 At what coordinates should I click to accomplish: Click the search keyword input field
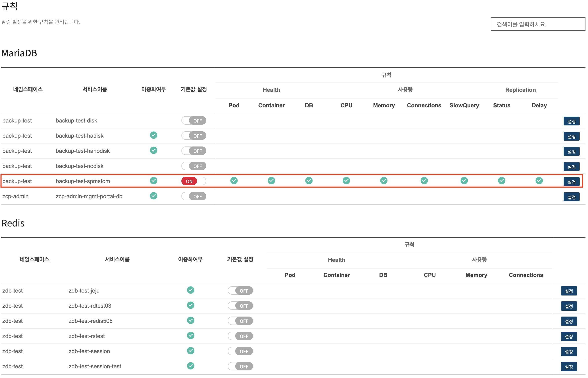click(x=537, y=24)
